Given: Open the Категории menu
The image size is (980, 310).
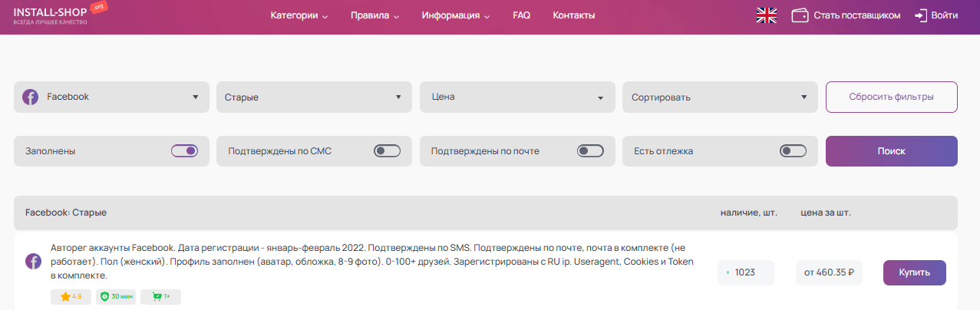Looking at the screenshot, I should coord(299,15).
